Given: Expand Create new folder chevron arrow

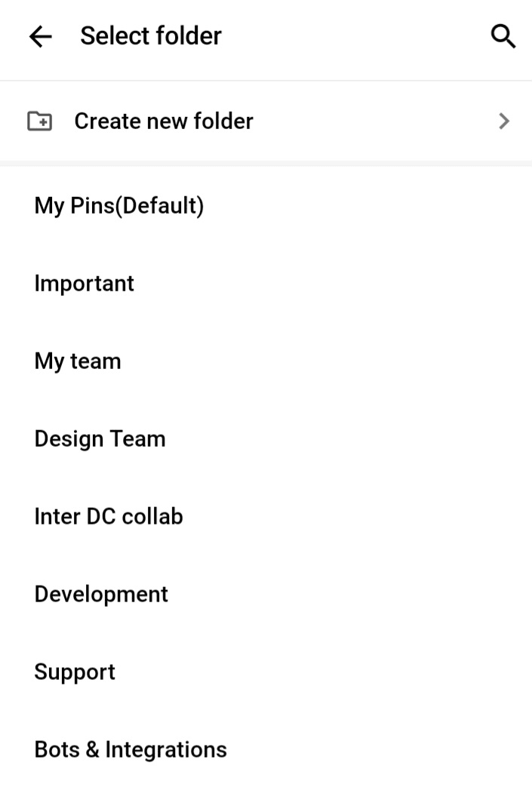Looking at the screenshot, I should coord(504,121).
